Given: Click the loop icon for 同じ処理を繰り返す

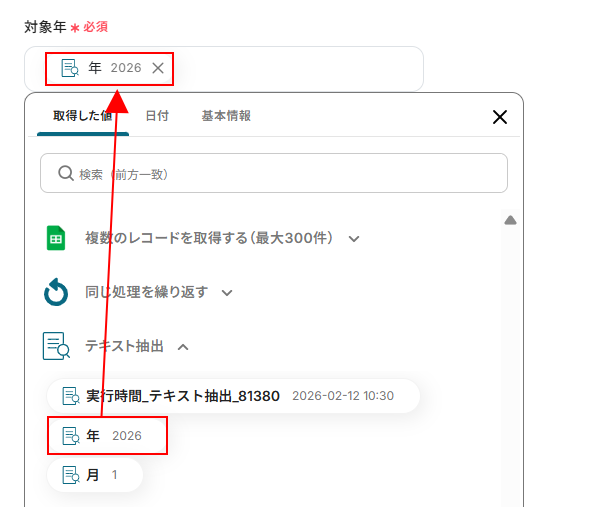Looking at the screenshot, I should tap(56, 292).
